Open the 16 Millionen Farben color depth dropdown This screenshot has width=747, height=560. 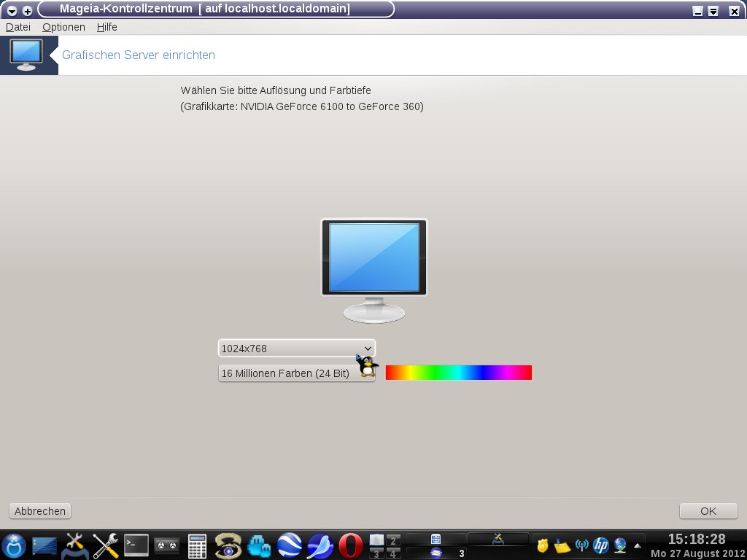pos(297,373)
